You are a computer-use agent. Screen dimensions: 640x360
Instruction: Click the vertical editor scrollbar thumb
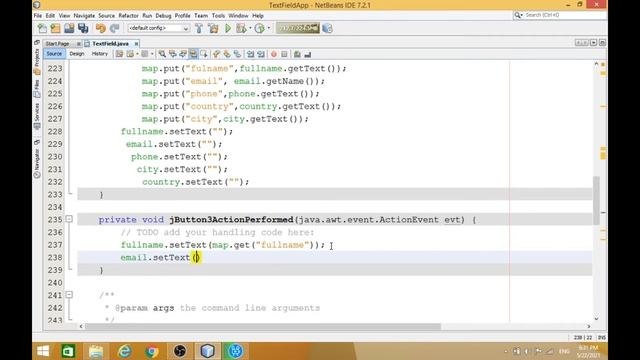pos(596,200)
